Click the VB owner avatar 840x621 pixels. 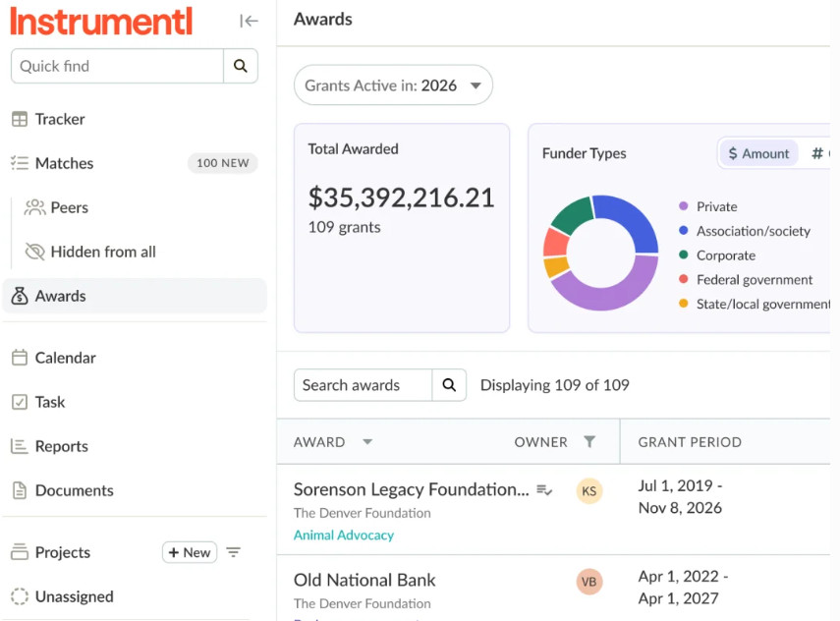589,582
